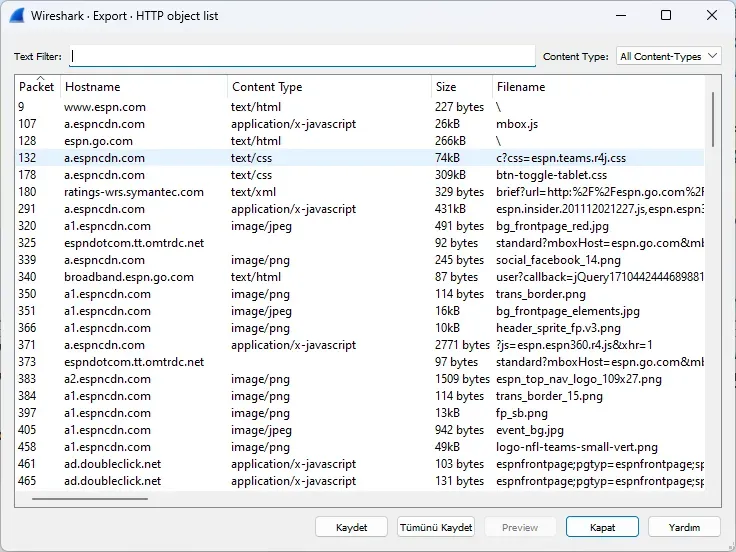The width and height of the screenshot is (736, 552).
Task: Click the Tümünü Kaydet button
Action: [436, 527]
